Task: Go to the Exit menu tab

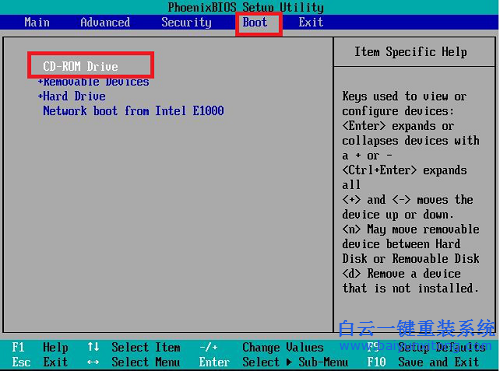Action: pos(311,22)
